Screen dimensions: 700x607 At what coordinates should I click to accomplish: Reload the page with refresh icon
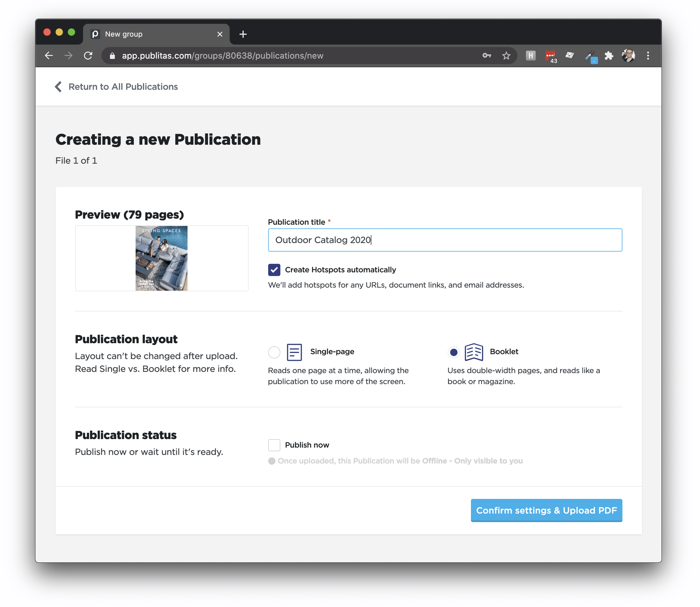tap(88, 56)
